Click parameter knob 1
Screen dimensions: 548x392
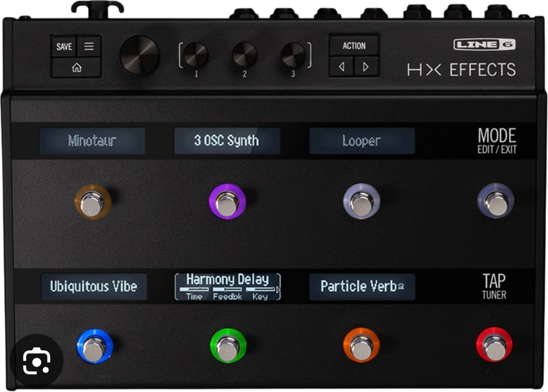[195, 55]
